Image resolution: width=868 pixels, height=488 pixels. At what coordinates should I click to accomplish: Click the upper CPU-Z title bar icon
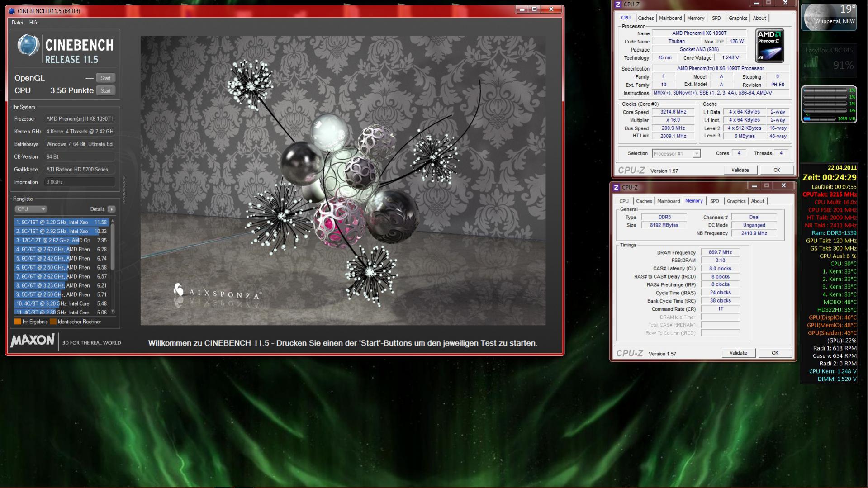point(618,5)
